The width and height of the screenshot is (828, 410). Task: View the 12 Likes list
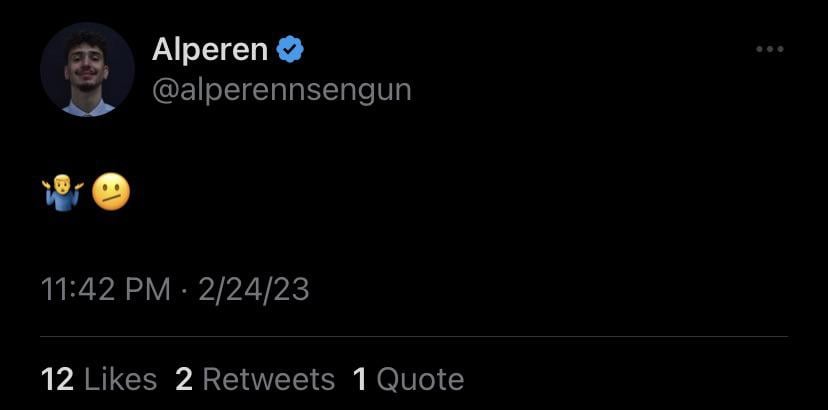pos(99,379)
